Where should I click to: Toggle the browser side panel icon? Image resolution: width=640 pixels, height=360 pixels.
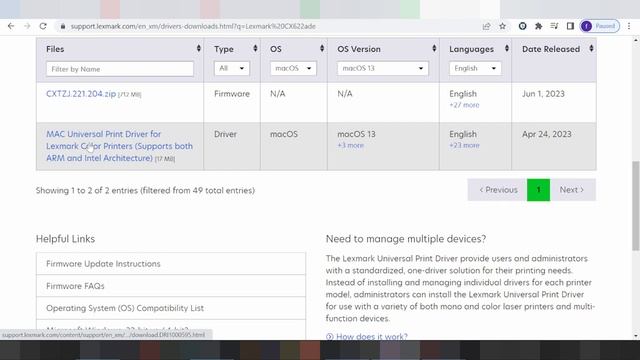point(570,26)
